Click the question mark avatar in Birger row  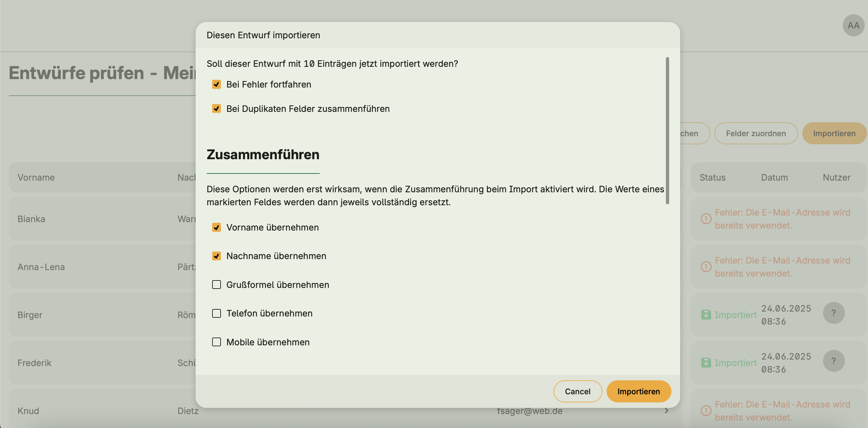833,313
